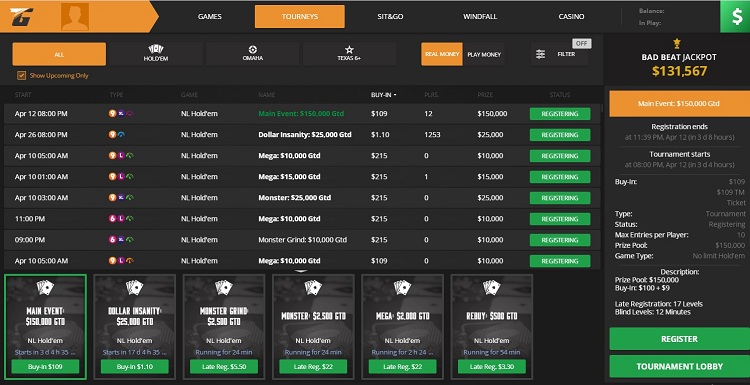The width and height of the screenshot is (750, 385).
Task: Switch to the Casino tab
Action: tap(571, 17)
